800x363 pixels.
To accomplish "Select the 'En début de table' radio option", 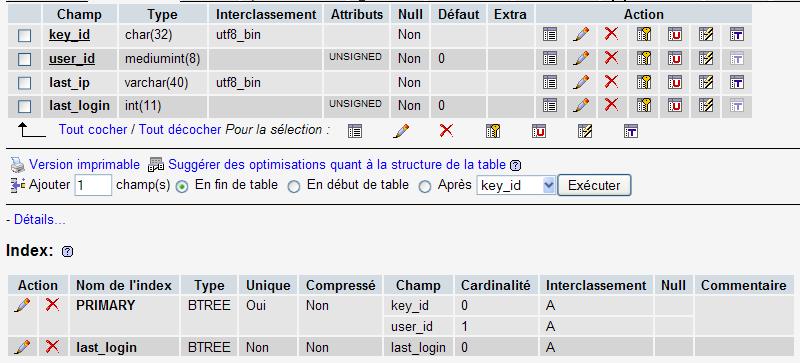I will (x=294, y=186).
